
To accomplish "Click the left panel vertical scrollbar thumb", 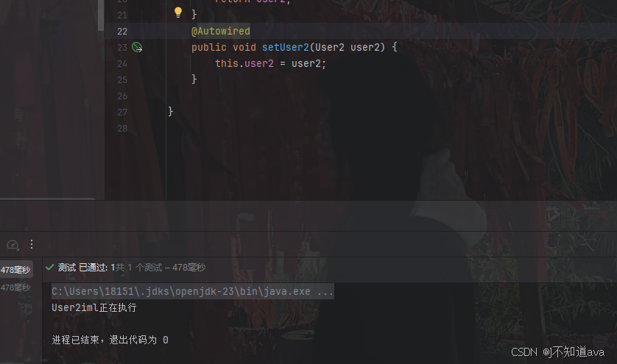I will click(x=101, y=15).
